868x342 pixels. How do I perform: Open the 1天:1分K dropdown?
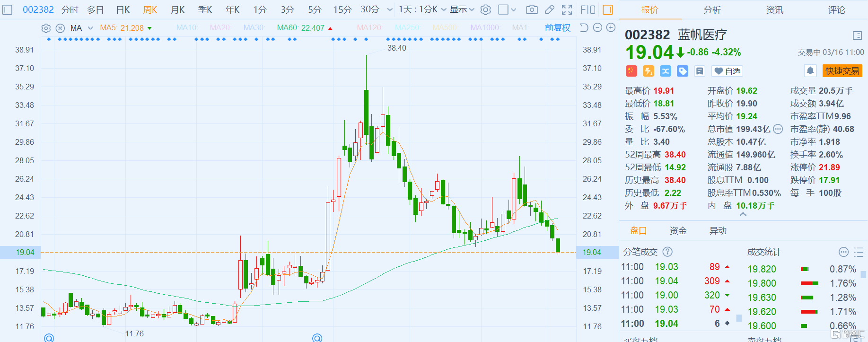click(x=422, y=9)
